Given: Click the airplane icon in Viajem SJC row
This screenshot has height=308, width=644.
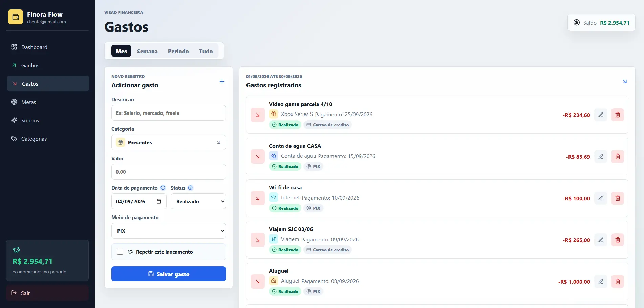Looking at the screenshot, I should (x=274, y=239).
